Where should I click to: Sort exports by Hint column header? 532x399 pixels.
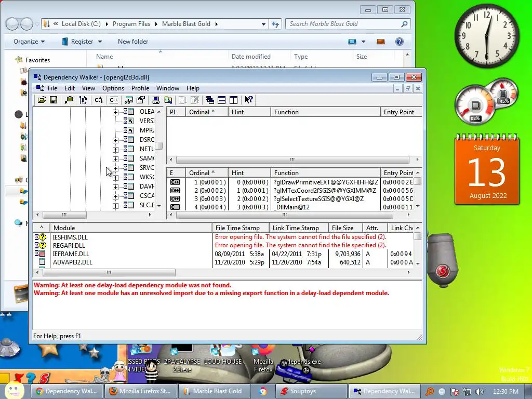tap(249, 172)
